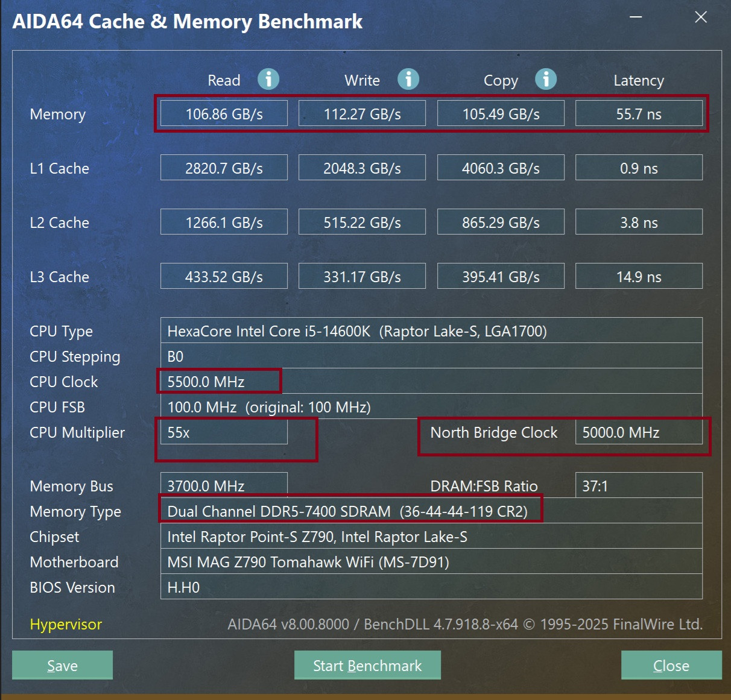Click Start Benchmark button

[367, 665]
